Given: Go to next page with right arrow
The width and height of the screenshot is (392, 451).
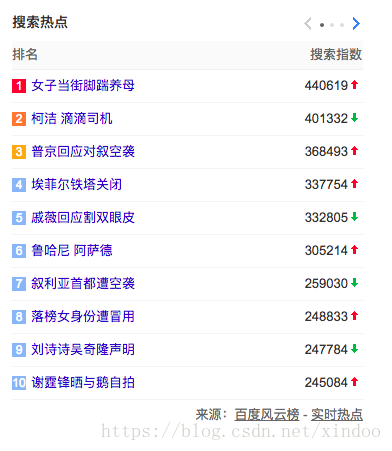Looking at the screenshot, I should tap(356, 24).
